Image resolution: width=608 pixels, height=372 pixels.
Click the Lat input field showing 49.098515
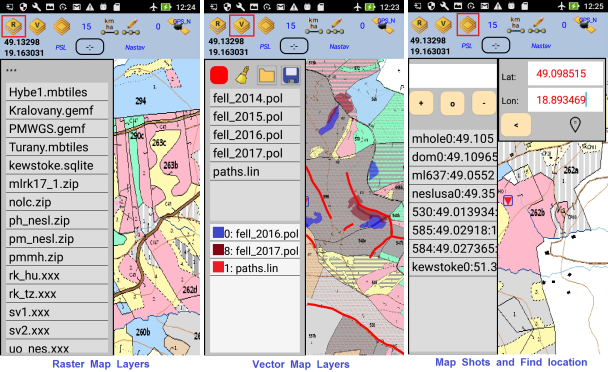click(x=565, y=74)
